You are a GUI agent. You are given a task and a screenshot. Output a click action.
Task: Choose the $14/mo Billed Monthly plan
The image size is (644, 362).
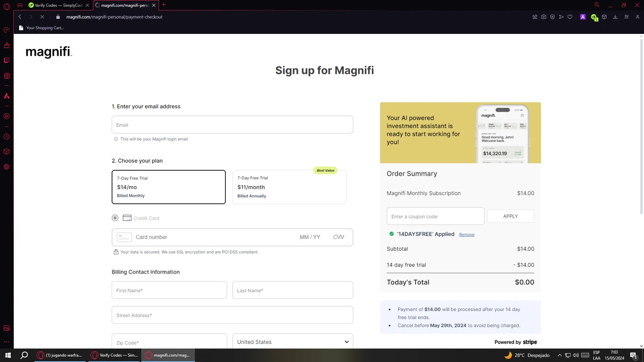(169, 187)
